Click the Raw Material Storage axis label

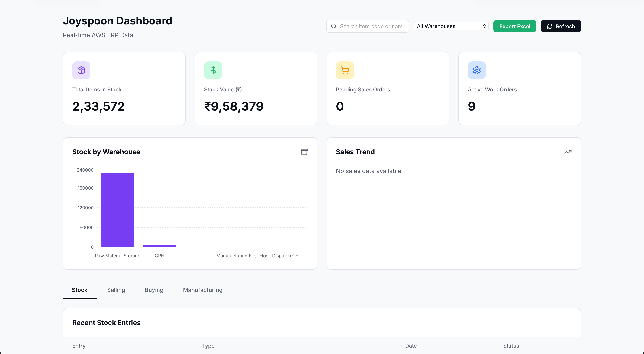tap(118, 256)
